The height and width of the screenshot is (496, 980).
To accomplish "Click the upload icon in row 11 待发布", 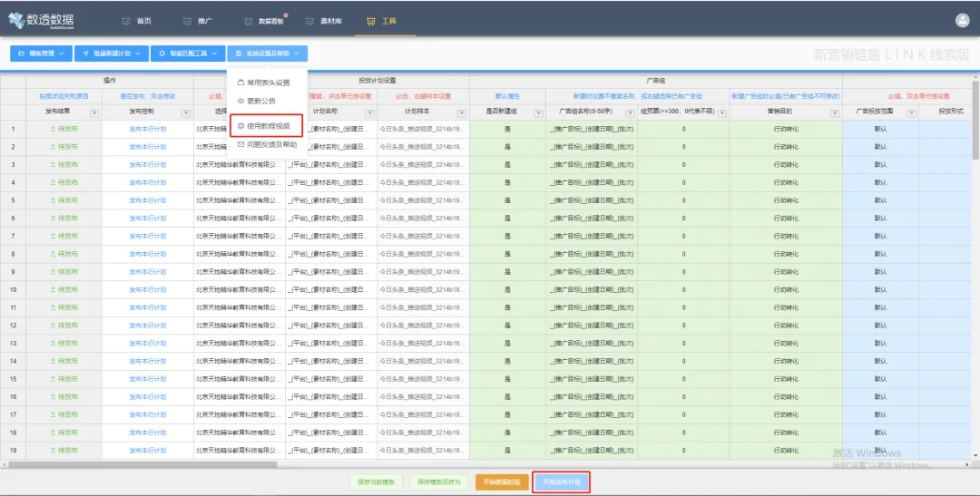I will [53, 307].
